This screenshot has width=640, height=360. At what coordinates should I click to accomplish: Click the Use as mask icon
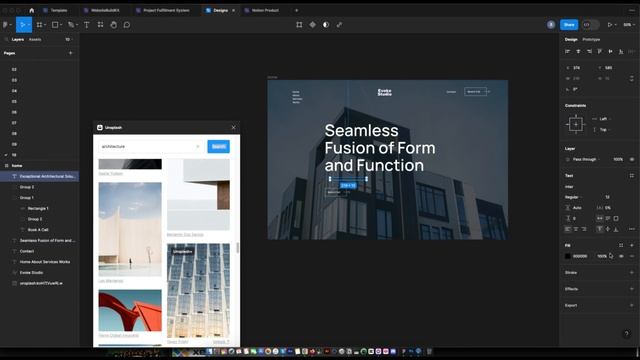pos(326,25)
